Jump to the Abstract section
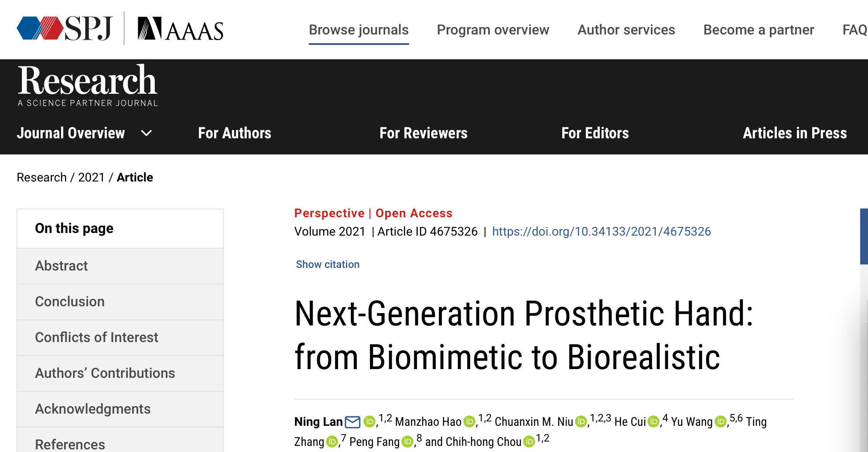The width and height of the screenshot is (868, 452). 120,266
